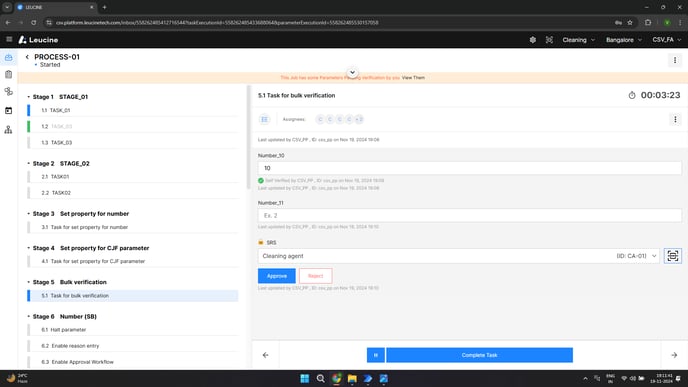Click the list icon beside Assignees
The width and height of the screenshot is (688, 387).
[x=265, y=119]
